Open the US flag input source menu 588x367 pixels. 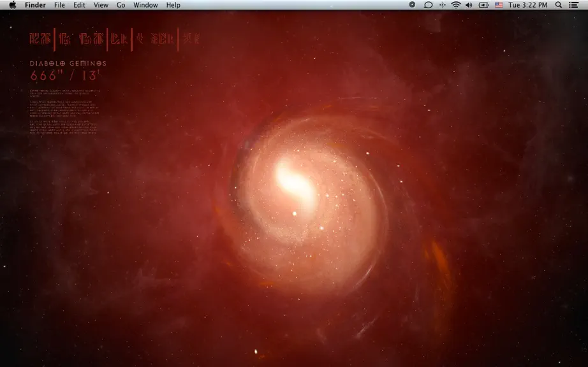(x=499, y=5)
